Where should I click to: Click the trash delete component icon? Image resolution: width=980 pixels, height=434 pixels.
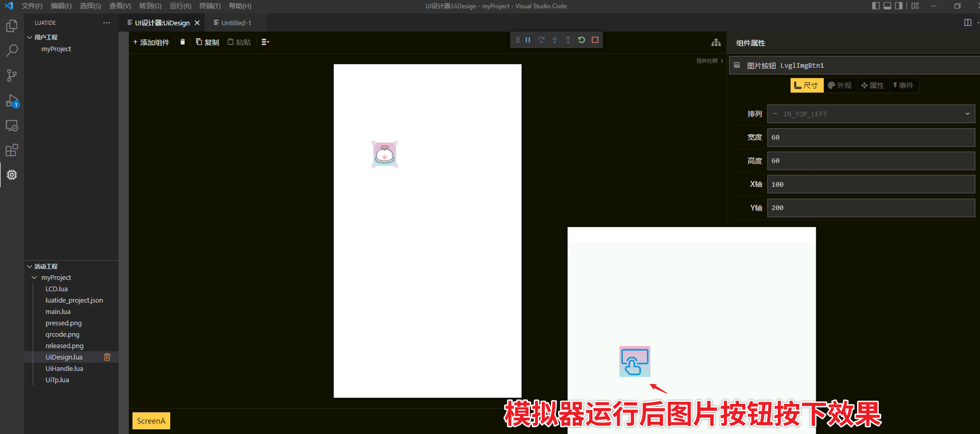click(x=183, y=42)
